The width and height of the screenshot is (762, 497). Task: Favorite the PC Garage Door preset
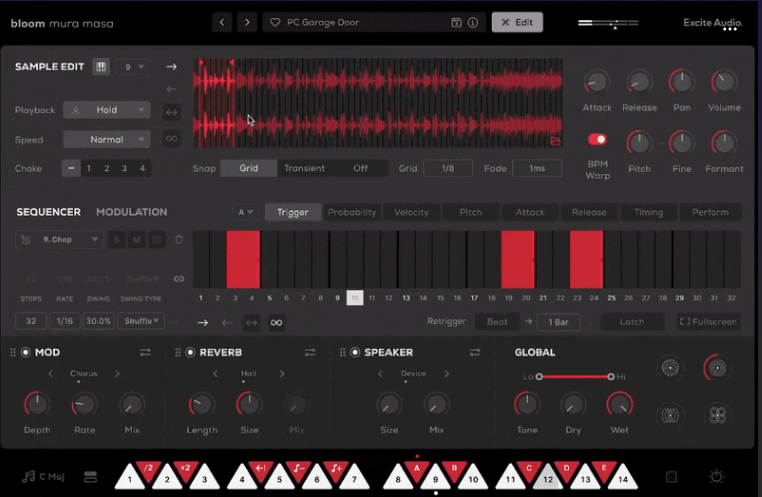275,22
